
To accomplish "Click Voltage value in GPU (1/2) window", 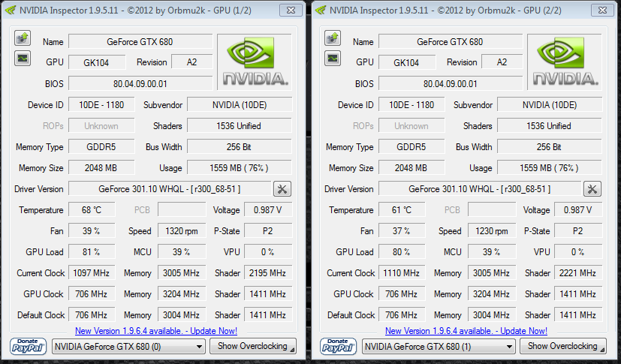I will (x=268, y=210).
